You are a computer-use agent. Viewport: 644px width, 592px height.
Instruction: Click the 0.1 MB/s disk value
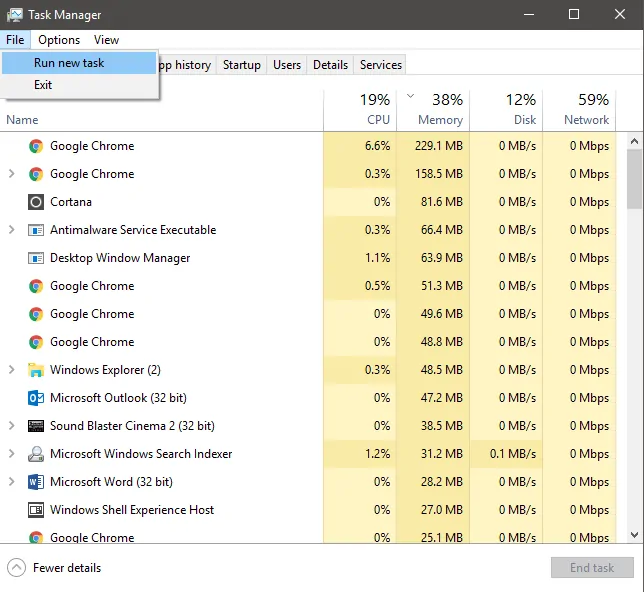[513, 454]
